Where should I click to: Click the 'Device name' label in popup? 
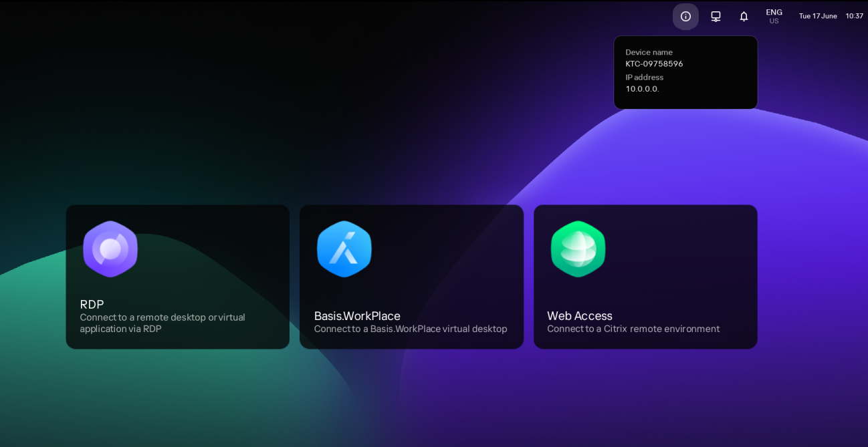tap(649, 52)
